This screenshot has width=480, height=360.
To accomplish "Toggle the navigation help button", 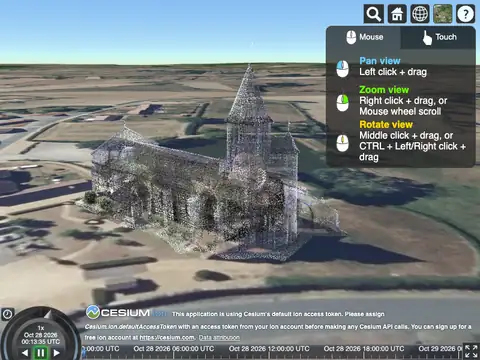I will (x=465, y=14).
